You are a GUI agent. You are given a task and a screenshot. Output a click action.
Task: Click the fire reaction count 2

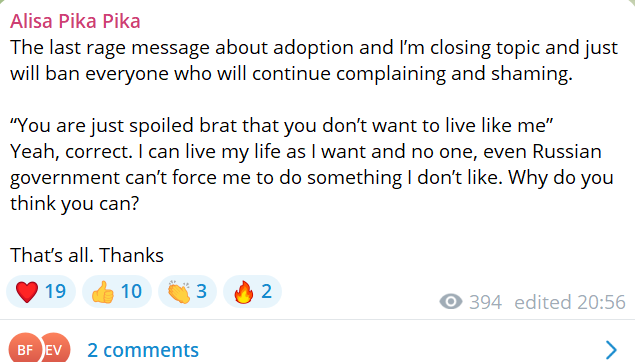(x=266, y=292)
